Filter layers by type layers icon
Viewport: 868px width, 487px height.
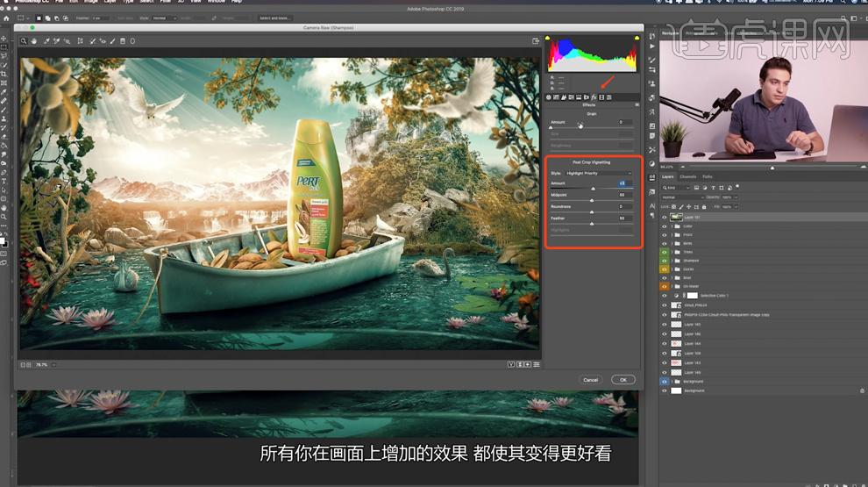(x=713, y=188)
